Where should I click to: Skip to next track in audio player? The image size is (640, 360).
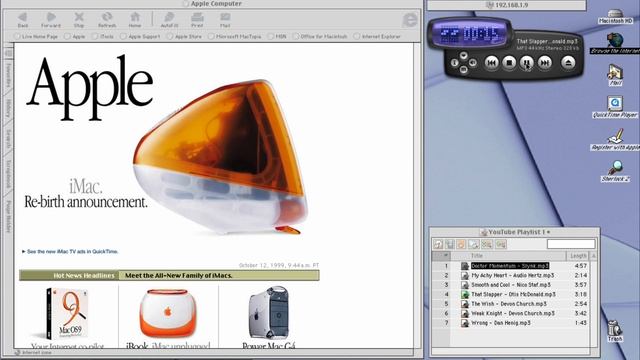click(544, 62)
